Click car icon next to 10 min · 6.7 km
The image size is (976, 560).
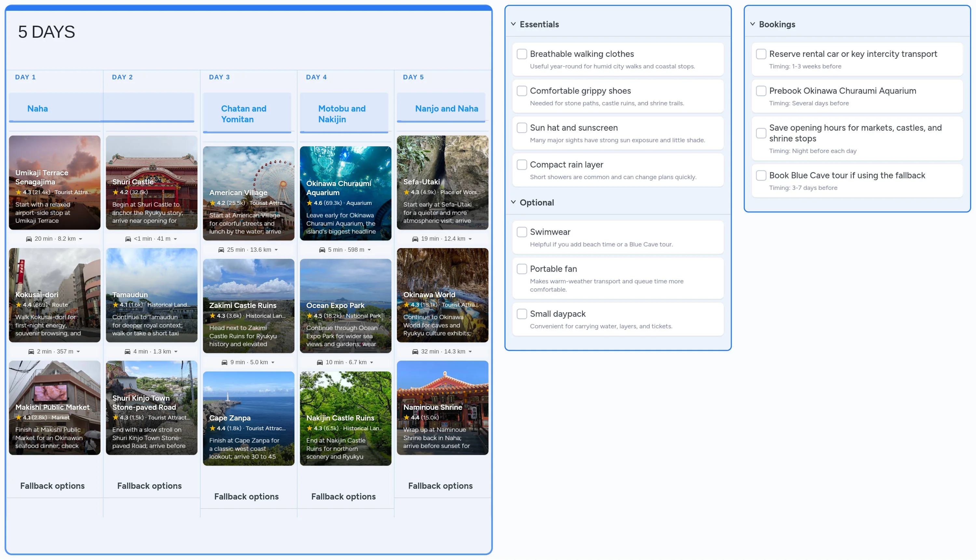coord(320,362)
